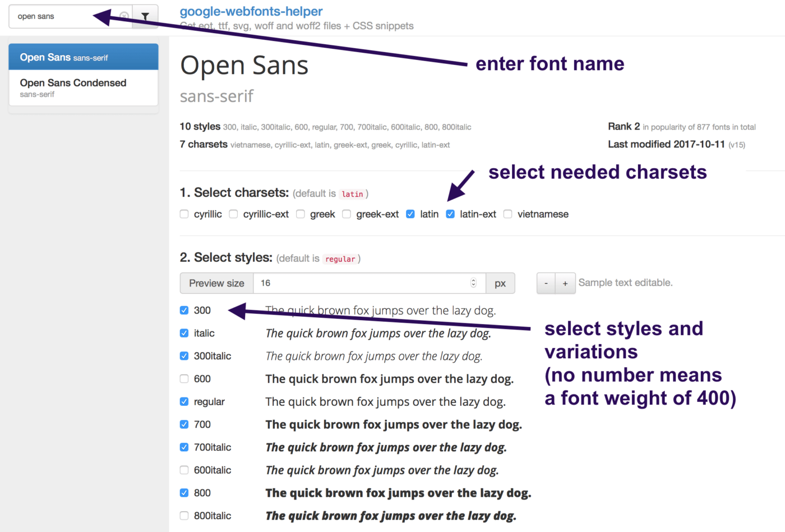Image resolution: width=785 pixels, height=532 pixels.
Task: Click the plus button beside sample text
Action: [565, 283]
